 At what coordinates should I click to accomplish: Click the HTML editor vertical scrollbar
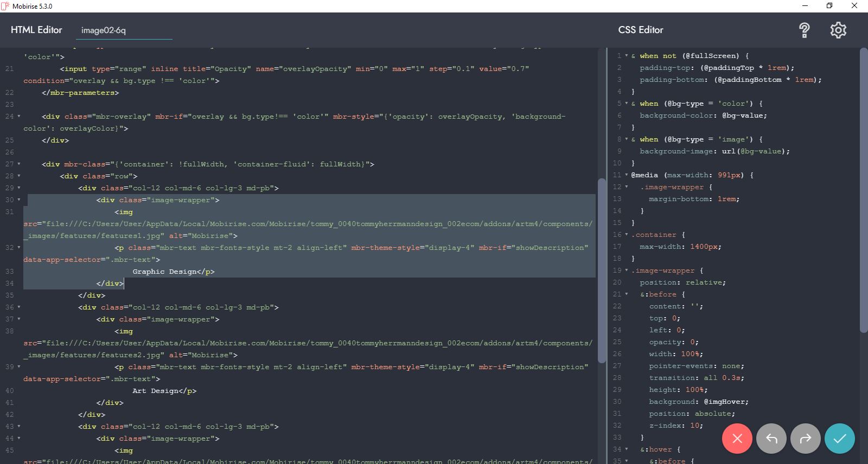[x=601, y=271]
